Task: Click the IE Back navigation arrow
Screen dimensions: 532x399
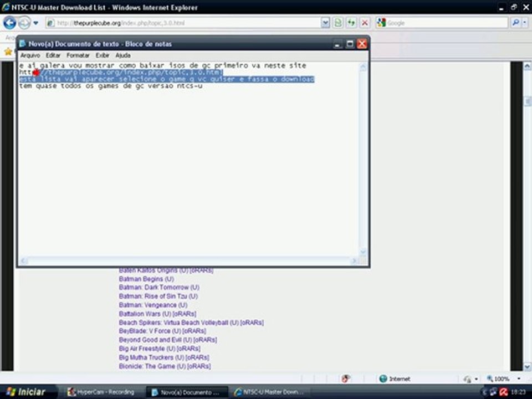Action: tap(10, 23)
